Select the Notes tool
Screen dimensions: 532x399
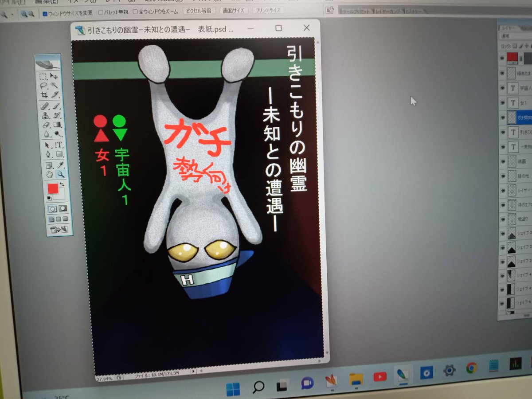click(x=48, y=165)
